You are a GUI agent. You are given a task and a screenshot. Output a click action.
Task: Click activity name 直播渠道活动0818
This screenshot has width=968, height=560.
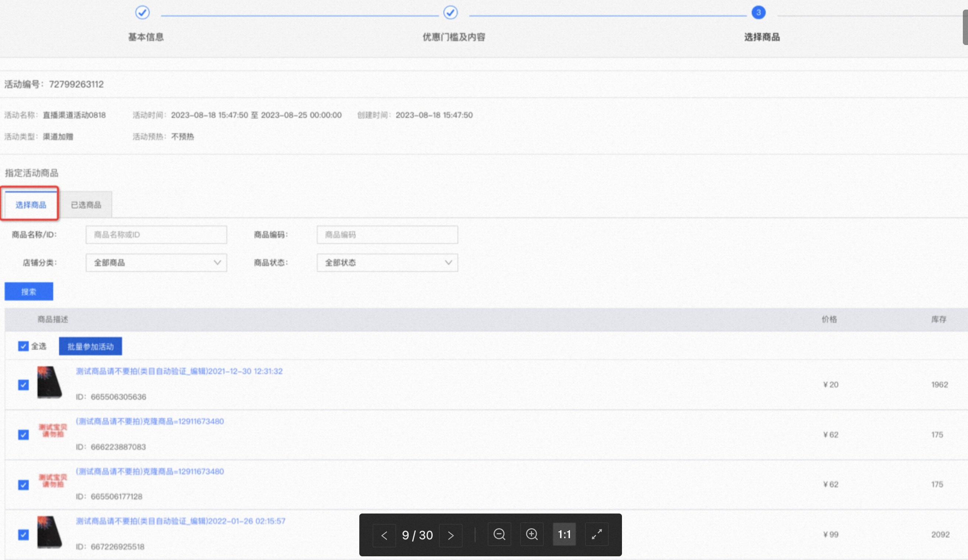(74, 115)
